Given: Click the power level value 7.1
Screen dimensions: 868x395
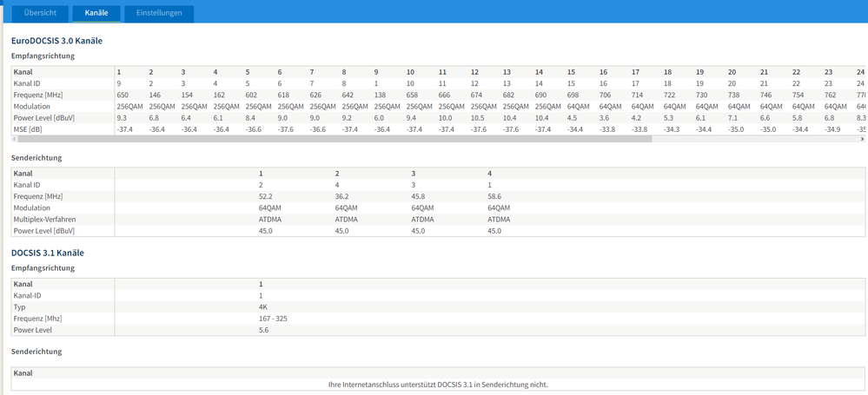Looking at the screenshot, I should (x=732, y=118).
